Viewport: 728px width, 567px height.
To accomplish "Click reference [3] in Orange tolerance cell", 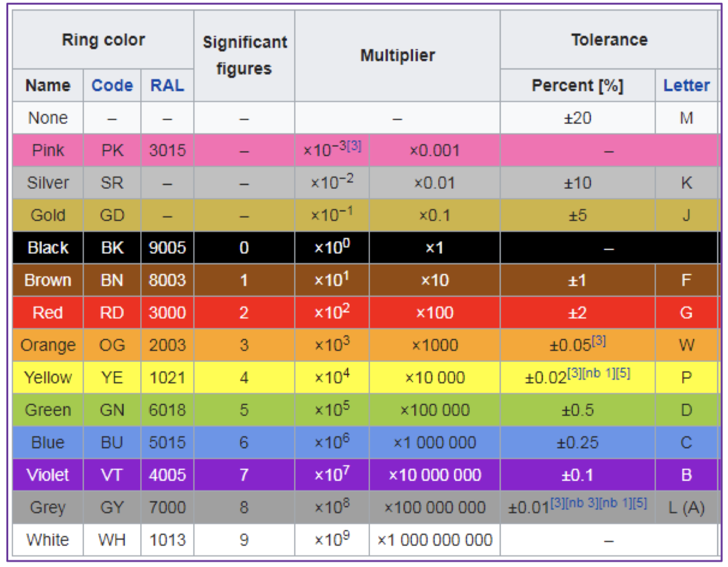I will pos(598,341).
